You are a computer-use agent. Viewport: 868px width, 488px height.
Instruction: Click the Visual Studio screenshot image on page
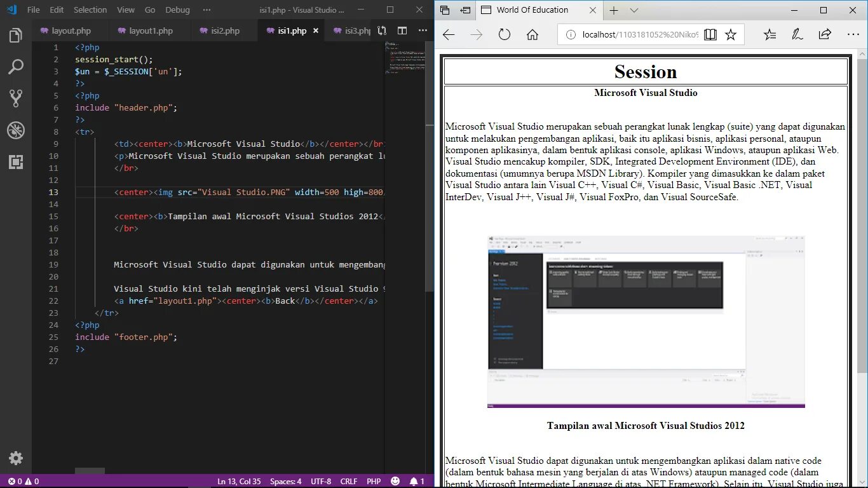tap(646, 322)
